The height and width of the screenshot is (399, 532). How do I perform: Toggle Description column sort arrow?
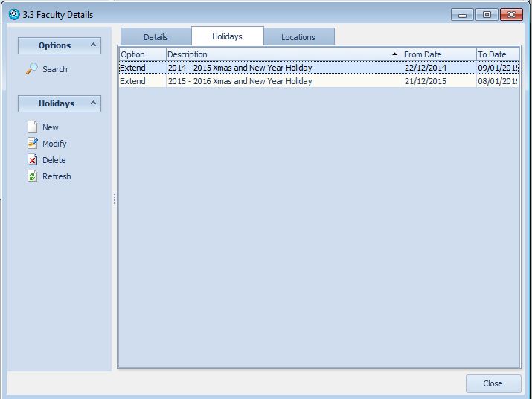tap(394, 54)
